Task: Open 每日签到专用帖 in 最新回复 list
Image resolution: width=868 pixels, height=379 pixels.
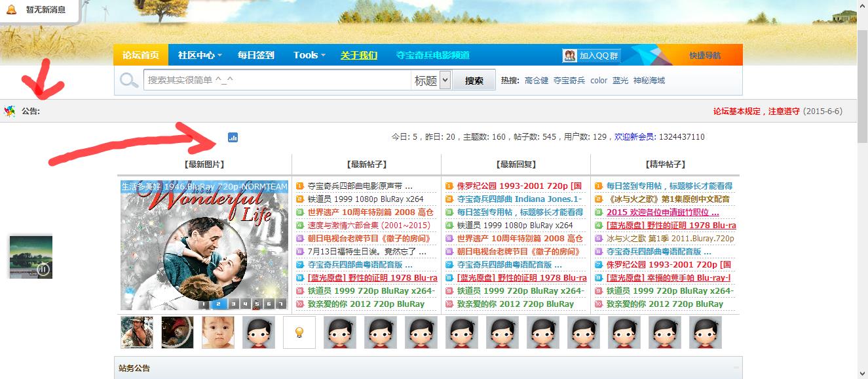Action: point(520,212)
